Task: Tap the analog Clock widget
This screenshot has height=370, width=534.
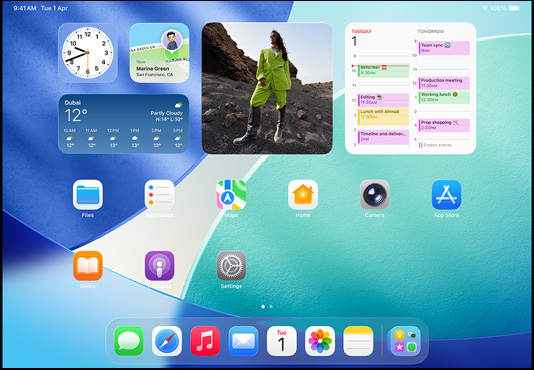Action: [88, 53]
